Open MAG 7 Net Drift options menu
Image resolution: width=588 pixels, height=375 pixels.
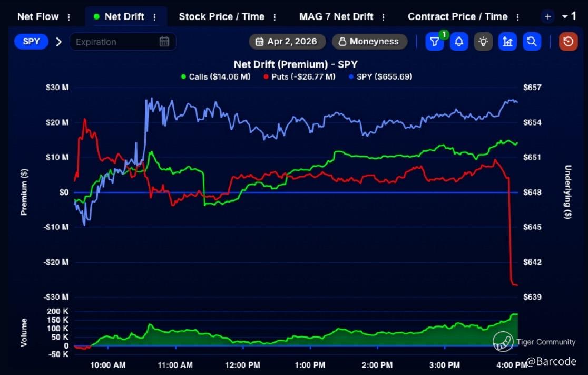[383, 17]
